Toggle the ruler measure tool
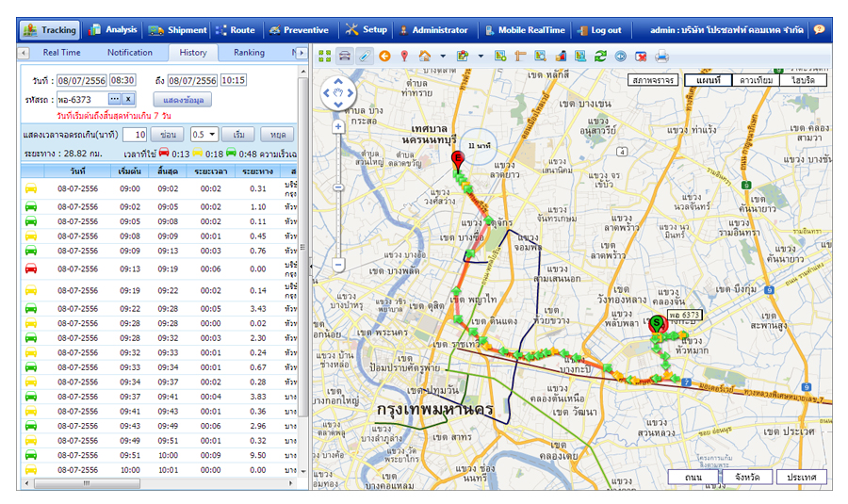 pyautogui.click(x=365, y=56)
